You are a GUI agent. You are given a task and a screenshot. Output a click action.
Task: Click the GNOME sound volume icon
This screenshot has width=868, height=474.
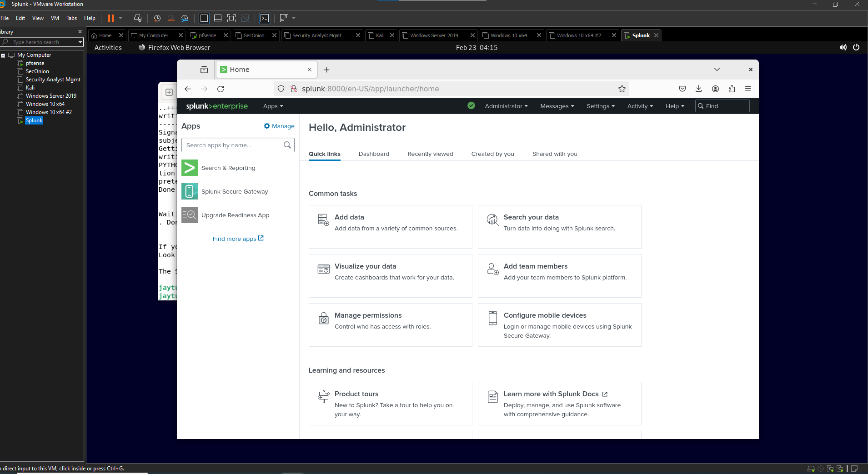(843, 48)
